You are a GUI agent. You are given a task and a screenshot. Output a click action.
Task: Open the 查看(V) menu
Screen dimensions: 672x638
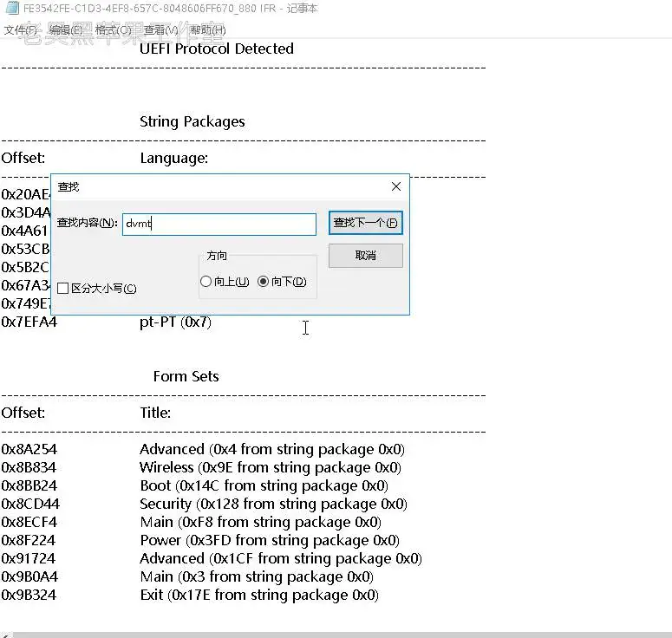[x=160, y=30]
